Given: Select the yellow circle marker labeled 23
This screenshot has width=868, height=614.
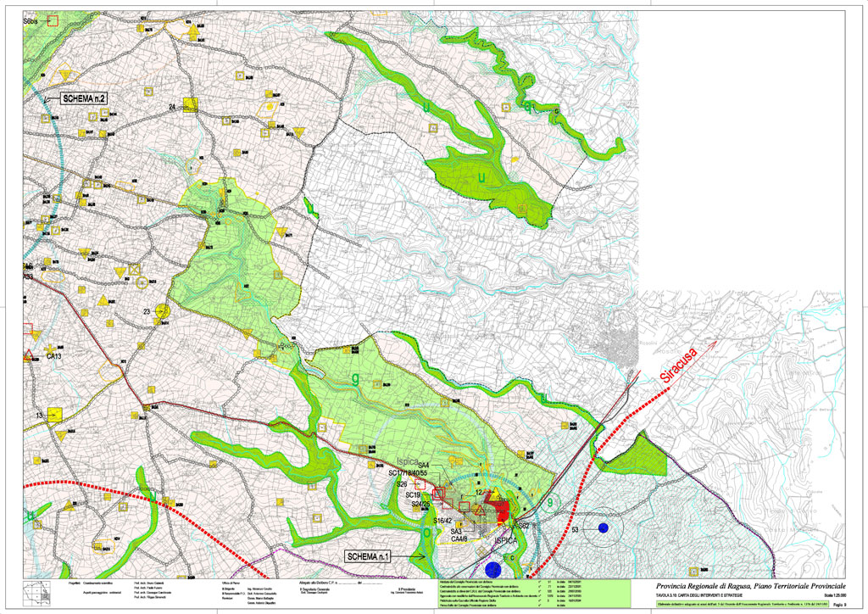Looking at the screenshot, I should click(x=164, y=311).
